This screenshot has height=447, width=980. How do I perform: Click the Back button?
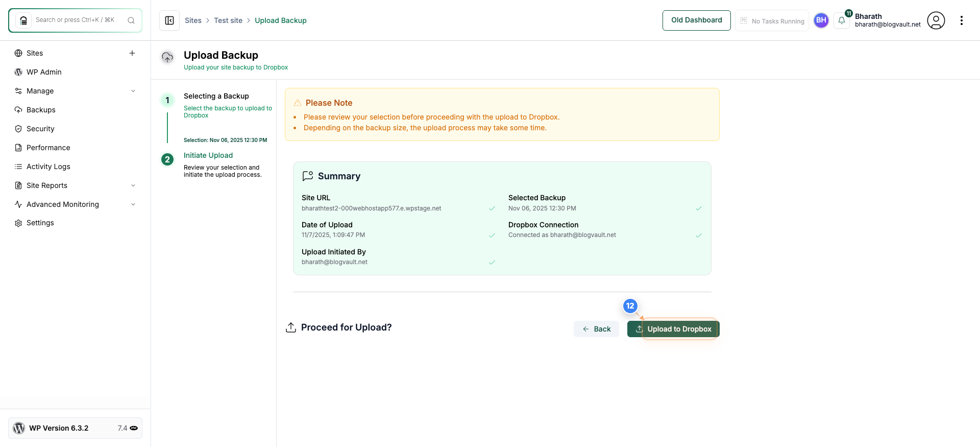596,329
